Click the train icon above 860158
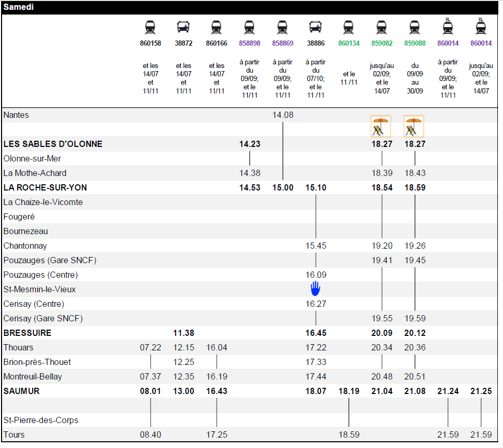The image size is (503, 448). pyautogui.click(x=150, y=27)
